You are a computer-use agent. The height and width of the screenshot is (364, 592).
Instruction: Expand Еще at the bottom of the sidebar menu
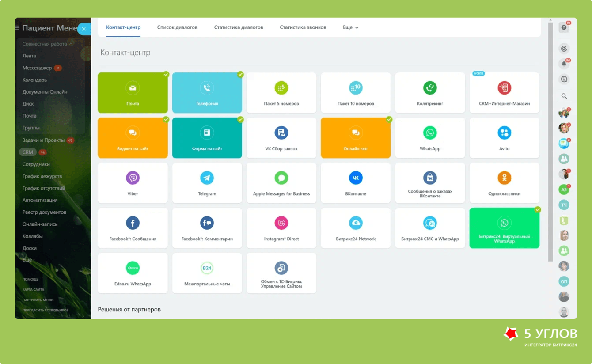27,260
